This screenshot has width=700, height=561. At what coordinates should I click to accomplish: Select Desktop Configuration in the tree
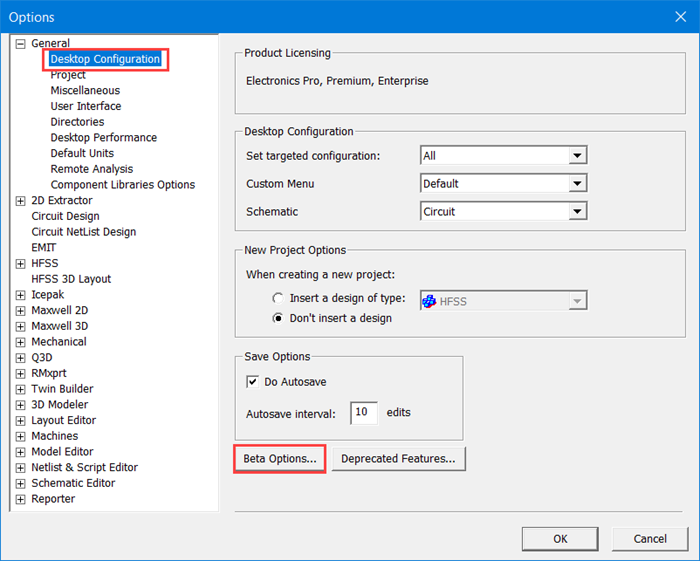click(105, 59)
